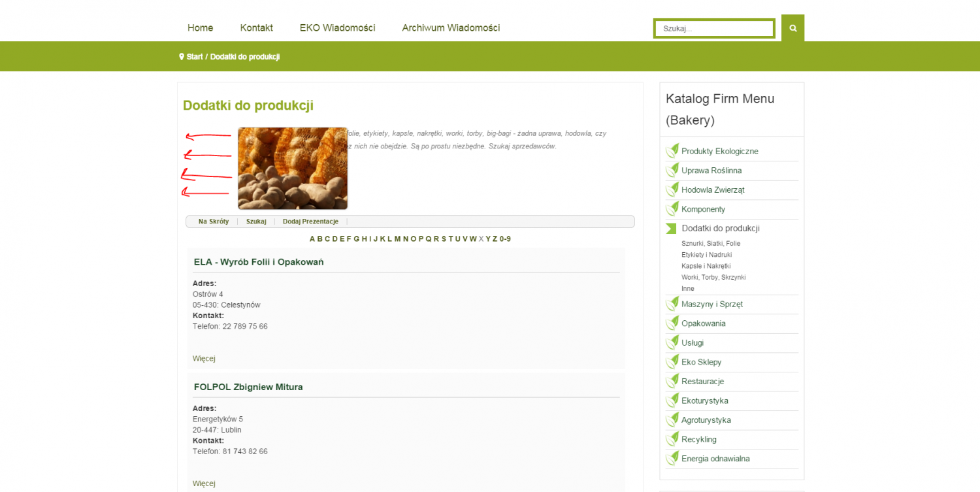
Task: Open FOLPOL Zbigniew Mitura listing title
Action: coord(248,387)
